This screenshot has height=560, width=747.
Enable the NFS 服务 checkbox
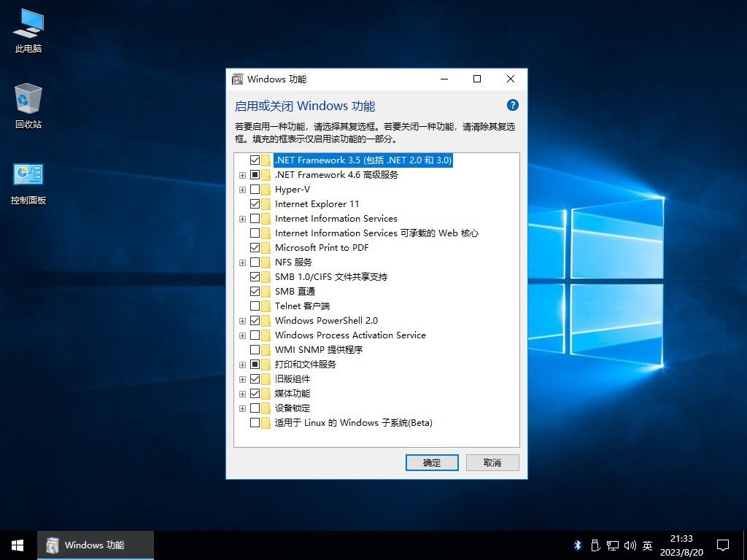click(x=255, y=262)
